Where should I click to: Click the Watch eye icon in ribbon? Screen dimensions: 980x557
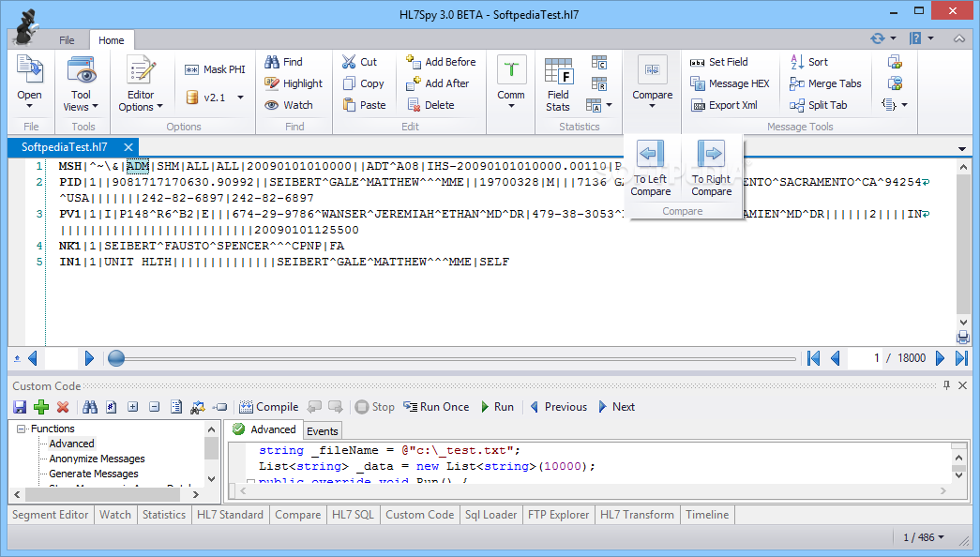289,105
